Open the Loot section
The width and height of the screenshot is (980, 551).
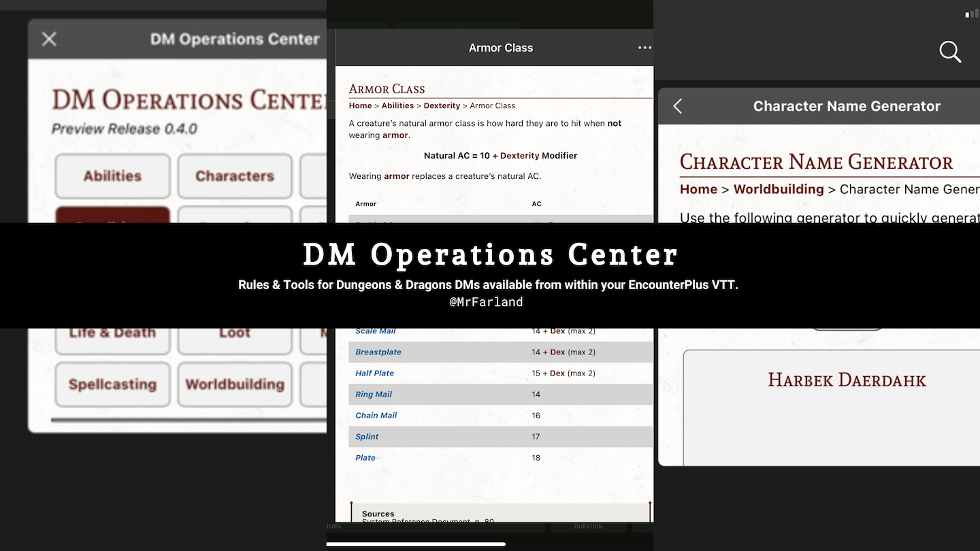235,332
